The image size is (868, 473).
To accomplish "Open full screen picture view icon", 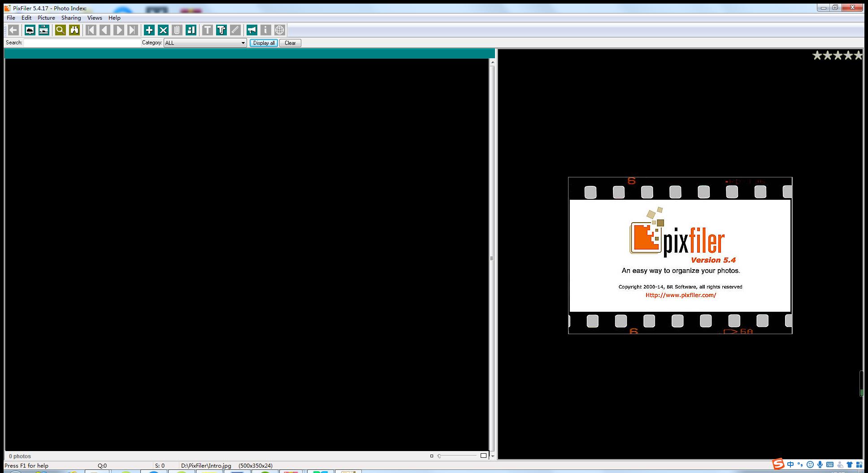I will pos(30,30).
